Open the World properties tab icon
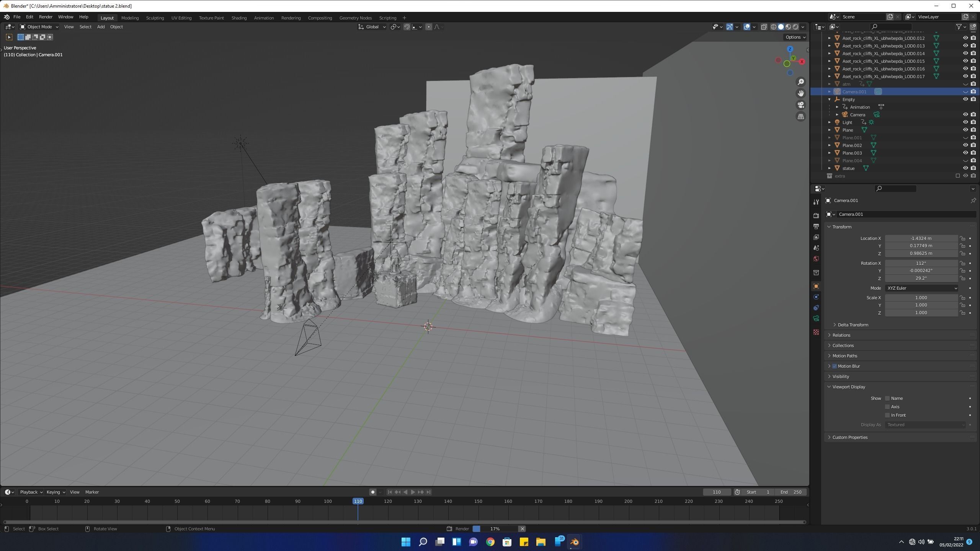 pyautogui.click(x=816, y=259)
